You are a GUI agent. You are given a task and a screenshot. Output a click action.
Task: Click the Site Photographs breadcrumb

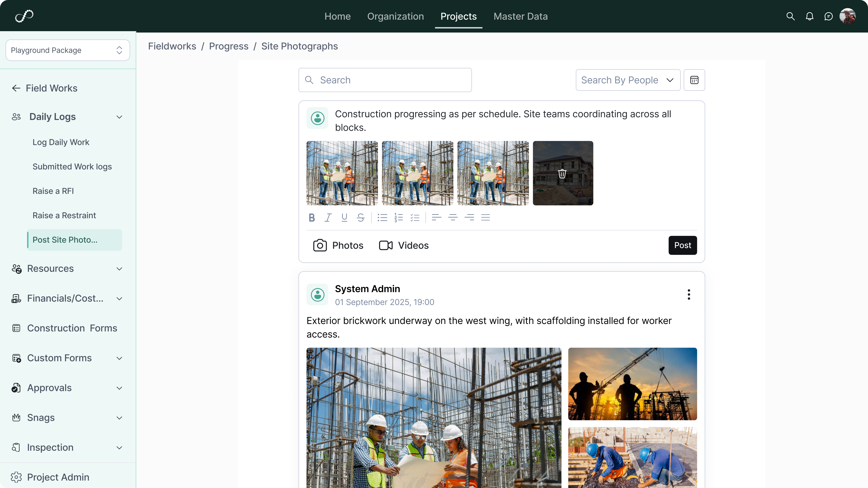tap(299, 46)
